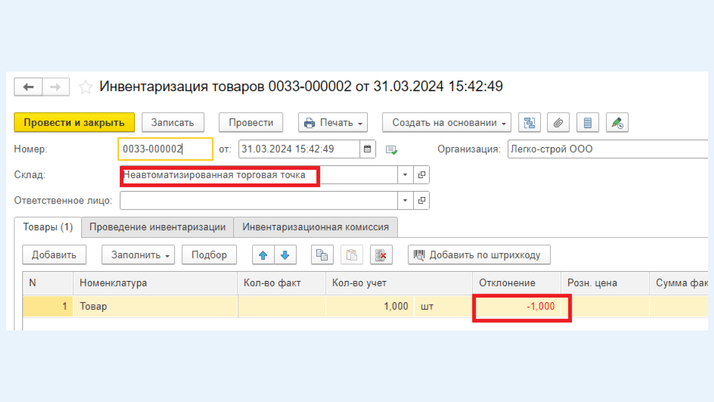This screenshot has width=714, height=402.
Task: Open Создать на основании dropdown
Action: point(447,122)
